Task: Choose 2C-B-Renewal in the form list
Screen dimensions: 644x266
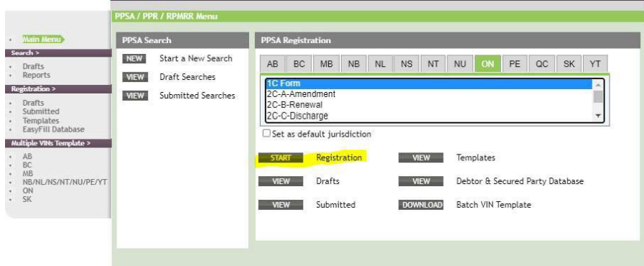Action: pyautogui.click(x=429, y=104)
